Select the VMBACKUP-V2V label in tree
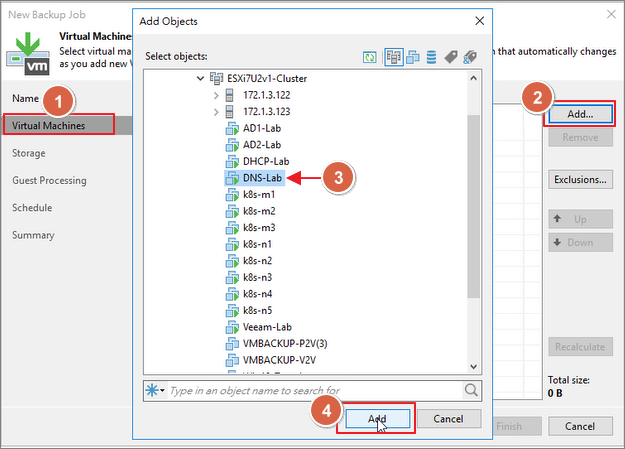The height and width of the screenshot is (449, 625). (279, 360)
